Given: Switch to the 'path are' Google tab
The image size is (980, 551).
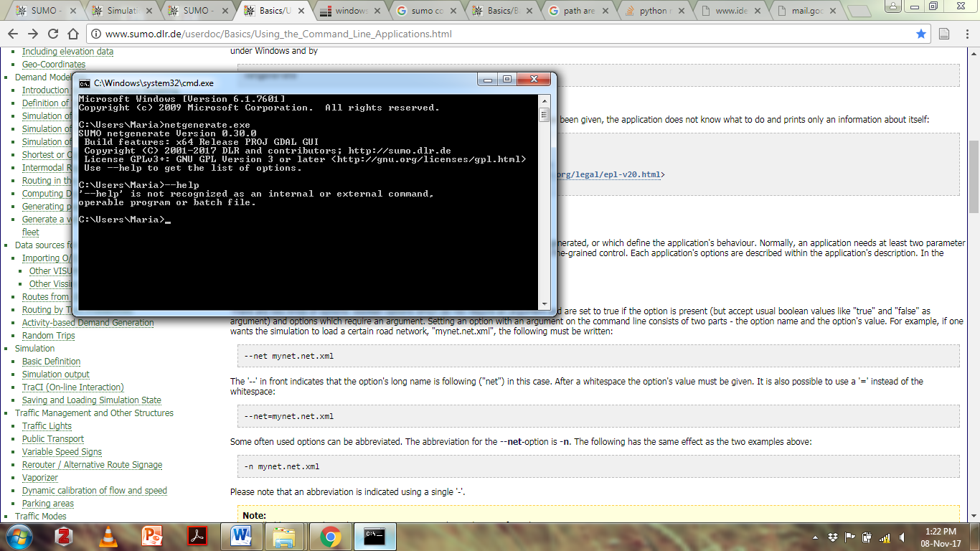Looking at the screenshot, I should click(x=578, y=11).
